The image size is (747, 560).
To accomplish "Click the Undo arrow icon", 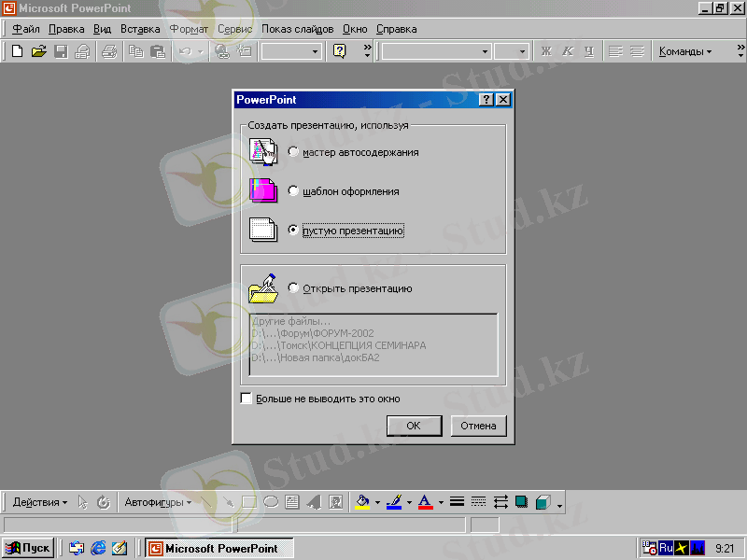I will coord(185,51).
